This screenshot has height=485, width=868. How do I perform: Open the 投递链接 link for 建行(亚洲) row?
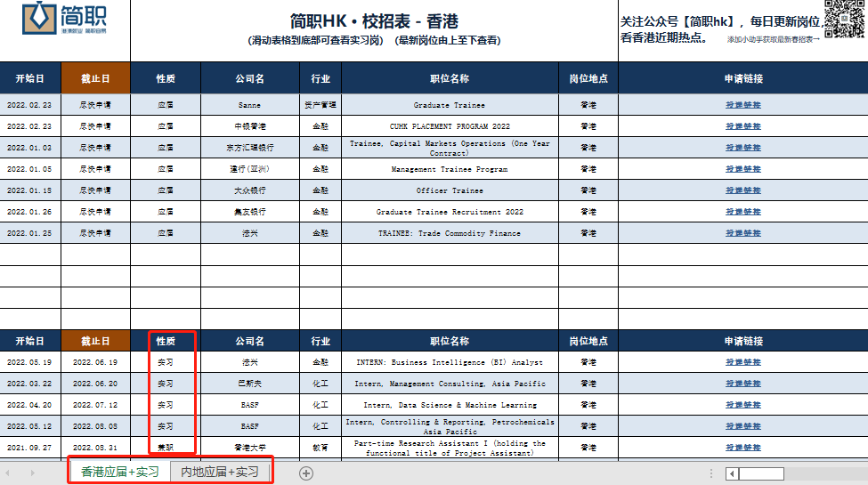[742, 169]
